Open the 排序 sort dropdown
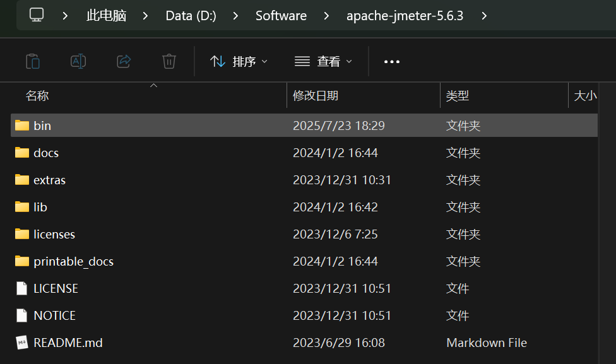 tap(239, 62)
